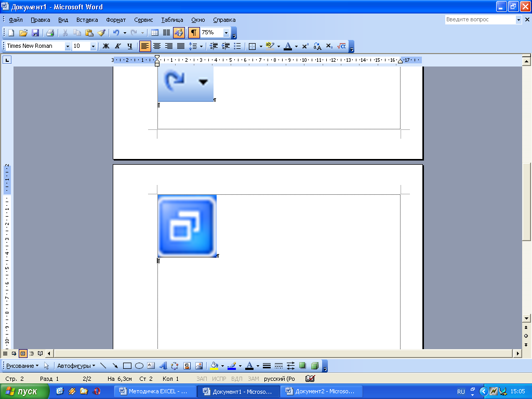Screen dimensions: 532x399
Task: Paste from clipboard icon
Action: 89,33
